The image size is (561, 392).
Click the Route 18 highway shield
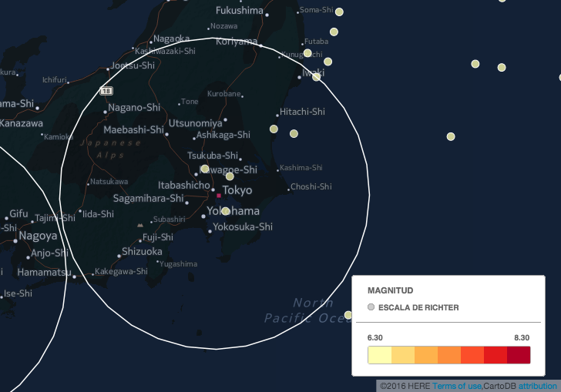[106, 91]
